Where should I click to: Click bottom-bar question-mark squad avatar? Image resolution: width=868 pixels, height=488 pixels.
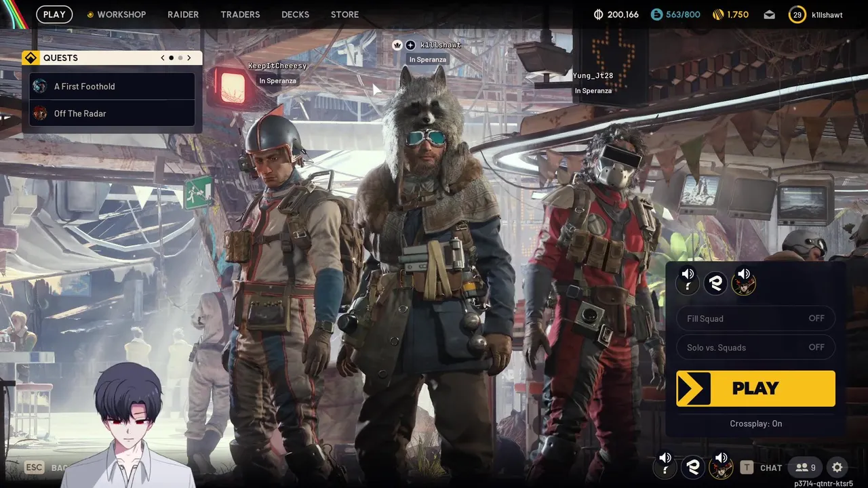(x=665, y=468)
